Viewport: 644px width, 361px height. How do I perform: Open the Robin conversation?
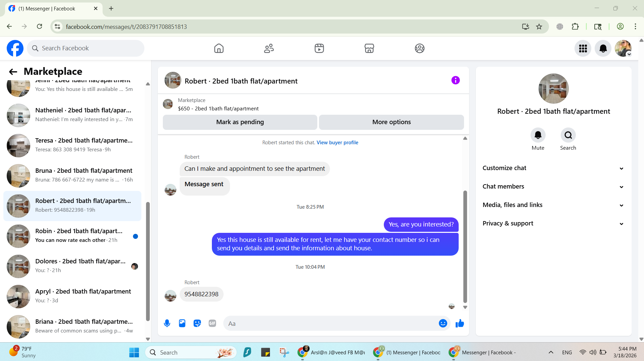(x=72, y=236)
